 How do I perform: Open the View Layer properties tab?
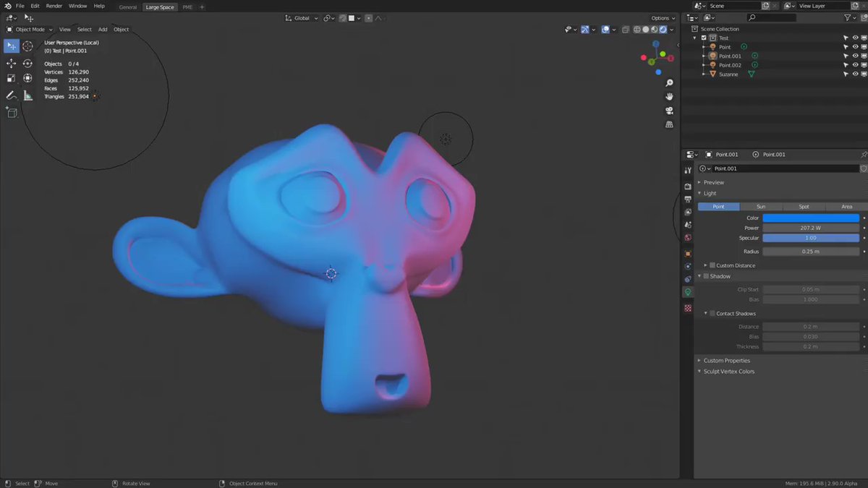coord(688,212)
